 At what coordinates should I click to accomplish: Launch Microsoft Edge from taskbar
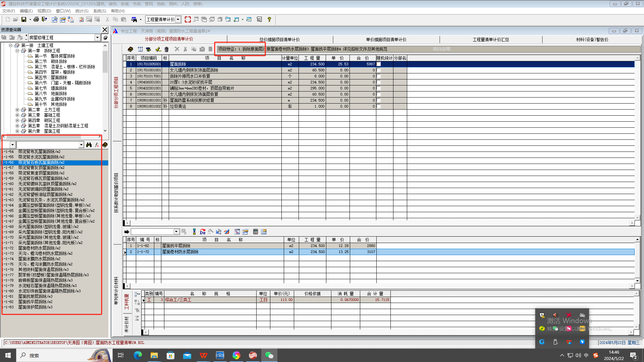(138, 355)
